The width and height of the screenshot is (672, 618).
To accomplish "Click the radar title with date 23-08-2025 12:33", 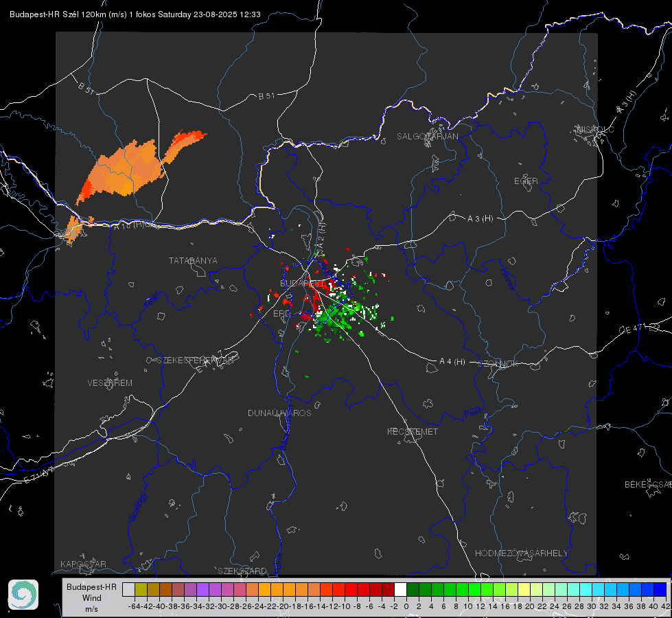I will 135,14.
